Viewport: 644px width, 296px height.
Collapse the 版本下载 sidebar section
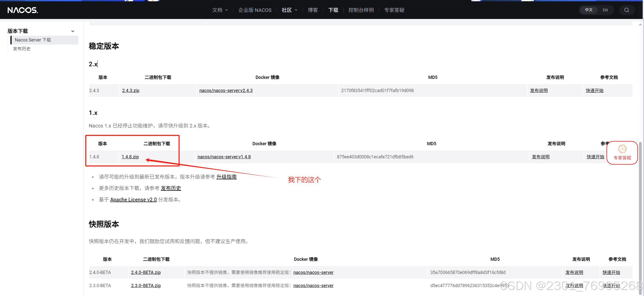73,31
